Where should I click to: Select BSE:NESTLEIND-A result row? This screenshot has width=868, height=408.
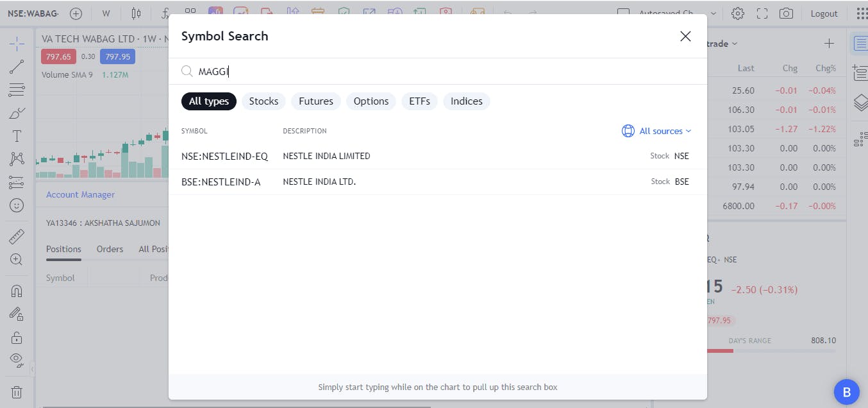point(438,182)
